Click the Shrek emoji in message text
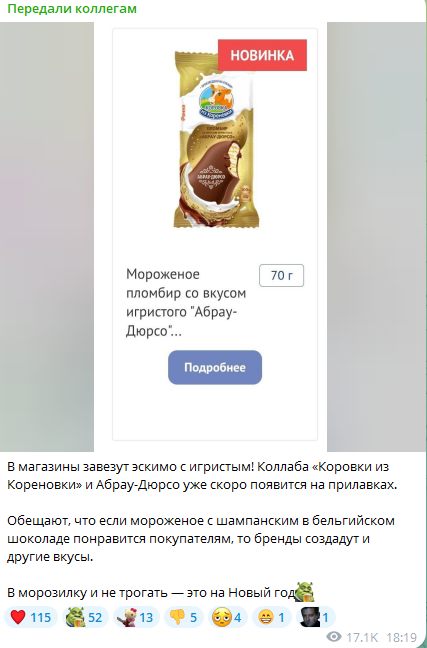This screenshot has width=427, height=648. pos(305,592)
